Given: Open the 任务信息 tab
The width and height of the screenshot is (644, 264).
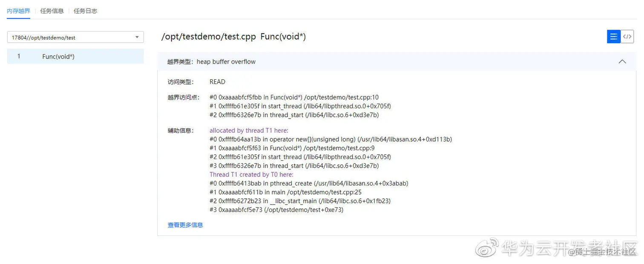Looking at the screenshot, I should (52, 11).
